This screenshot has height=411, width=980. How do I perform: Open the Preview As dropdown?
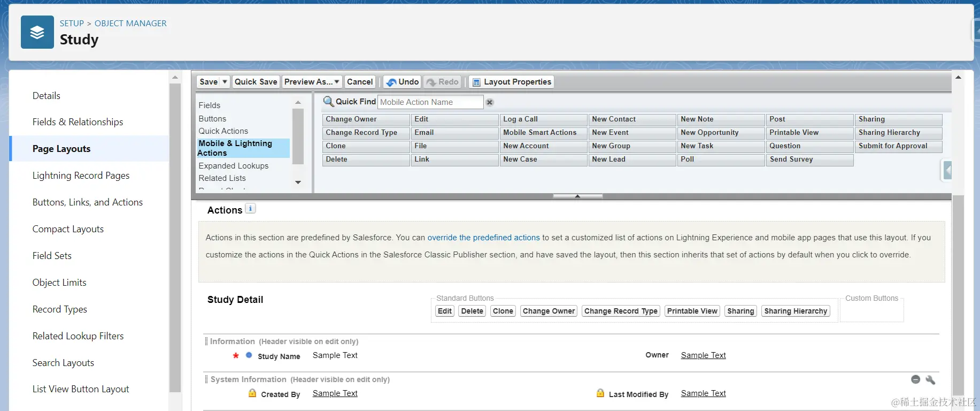(312, 82)
